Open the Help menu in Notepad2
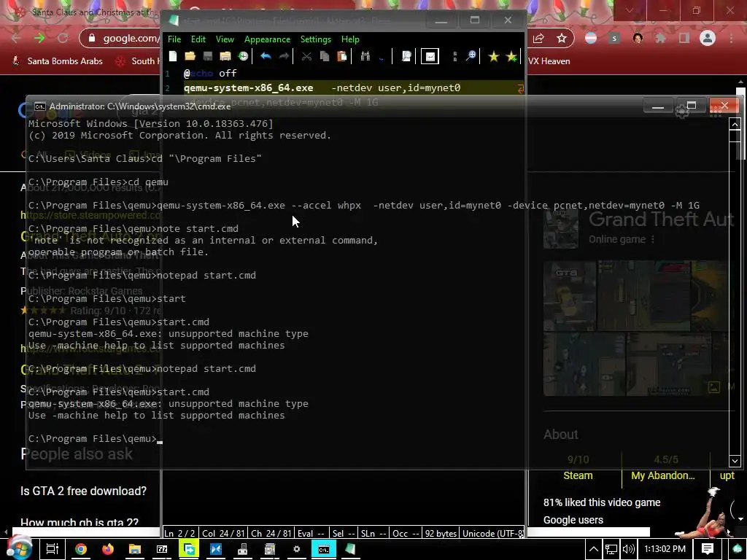 point(350,39)
